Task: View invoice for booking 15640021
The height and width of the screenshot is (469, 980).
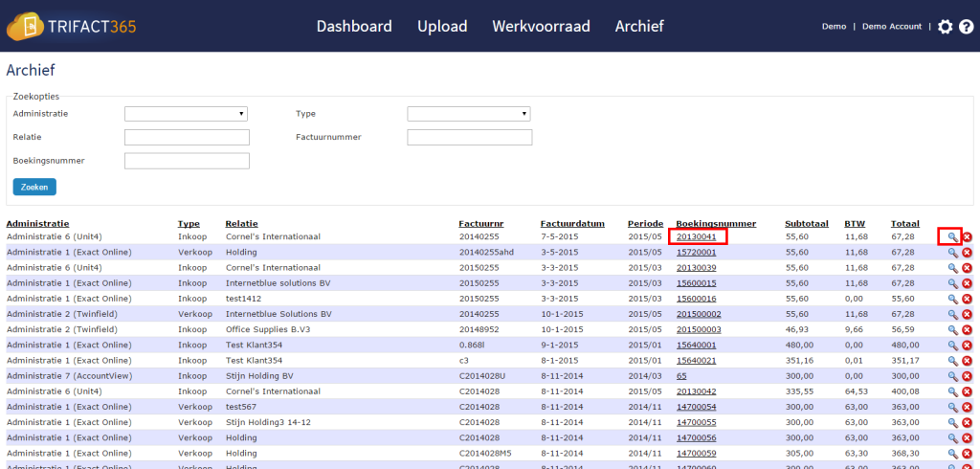Action: click(x=952, y=360)
